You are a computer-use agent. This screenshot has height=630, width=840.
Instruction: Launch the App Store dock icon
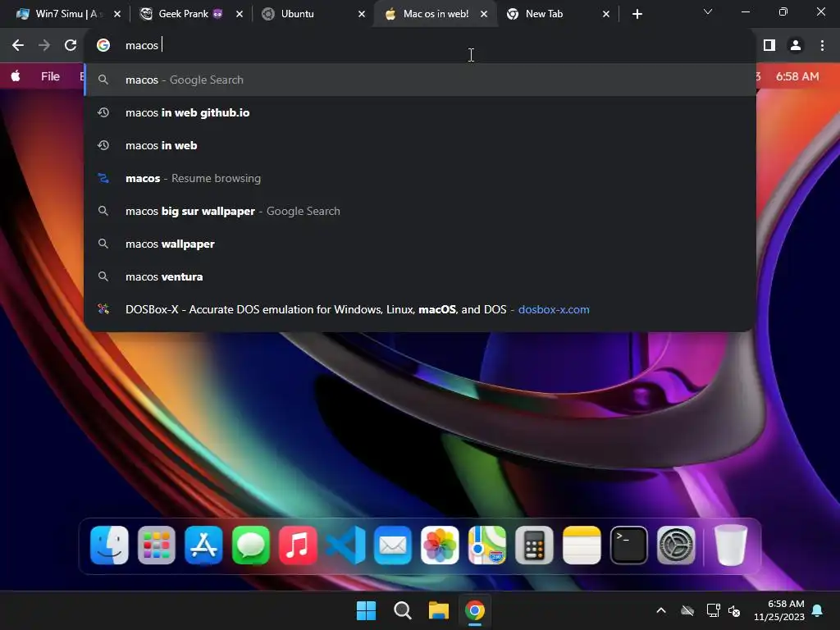[x=203, y=546]
